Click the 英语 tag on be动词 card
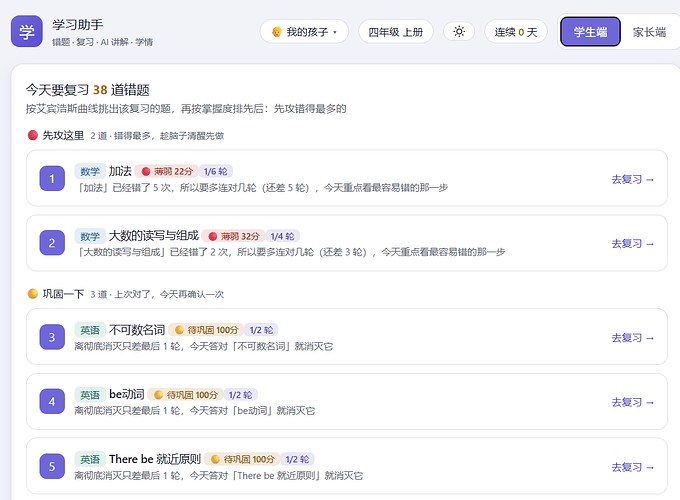Screen dimensions: 680x500 90,395
